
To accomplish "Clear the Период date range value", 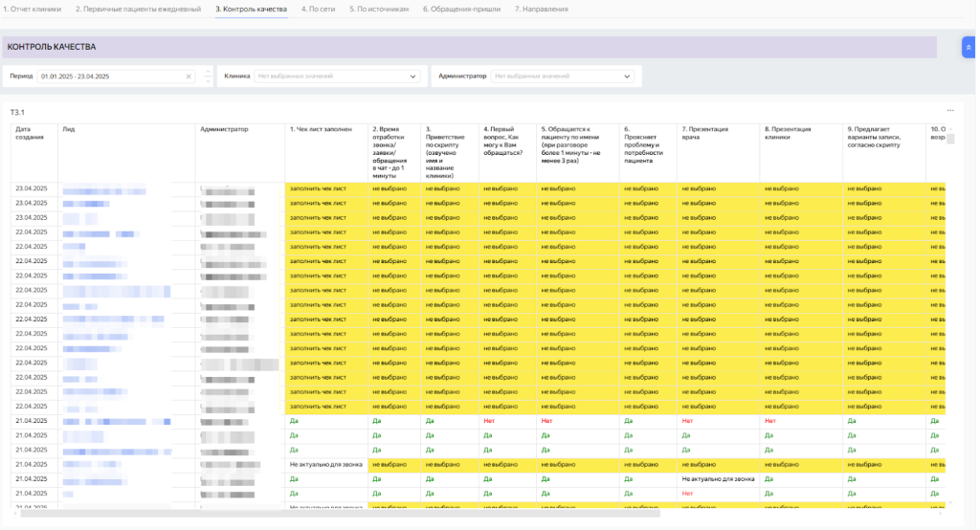I will [x=189, y=77].
